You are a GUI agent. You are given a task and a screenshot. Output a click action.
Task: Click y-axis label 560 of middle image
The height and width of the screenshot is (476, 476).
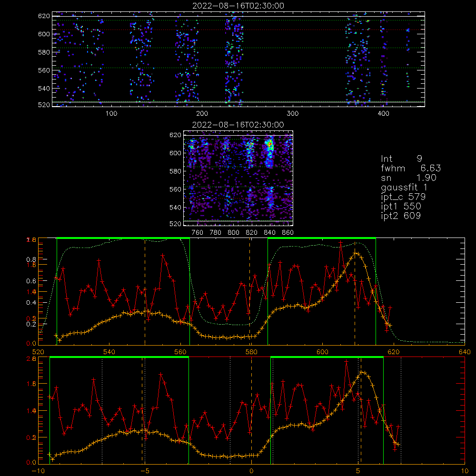[175, 189]
